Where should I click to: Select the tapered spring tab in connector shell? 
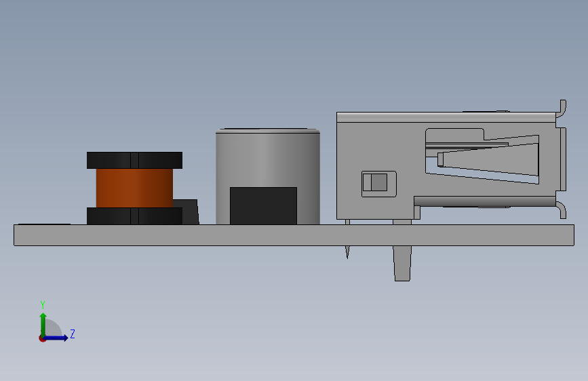488,160
